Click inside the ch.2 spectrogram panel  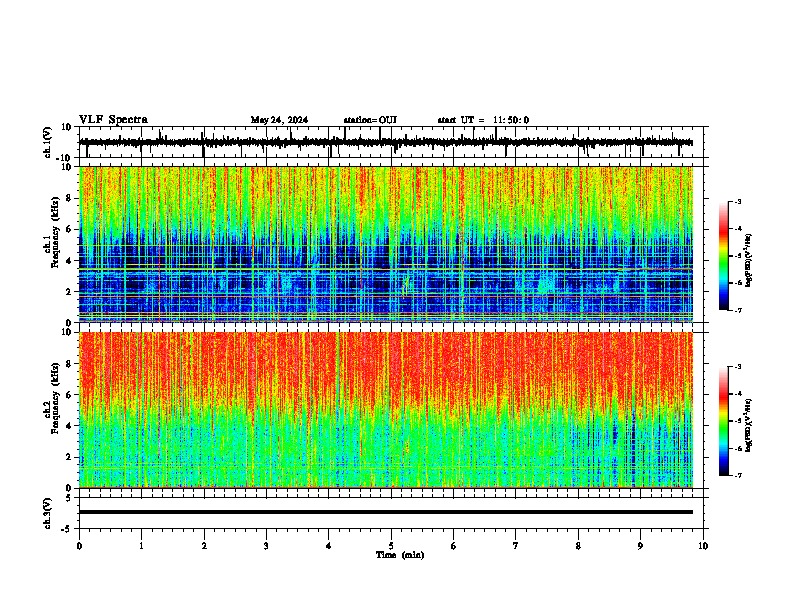click(386, 410)
